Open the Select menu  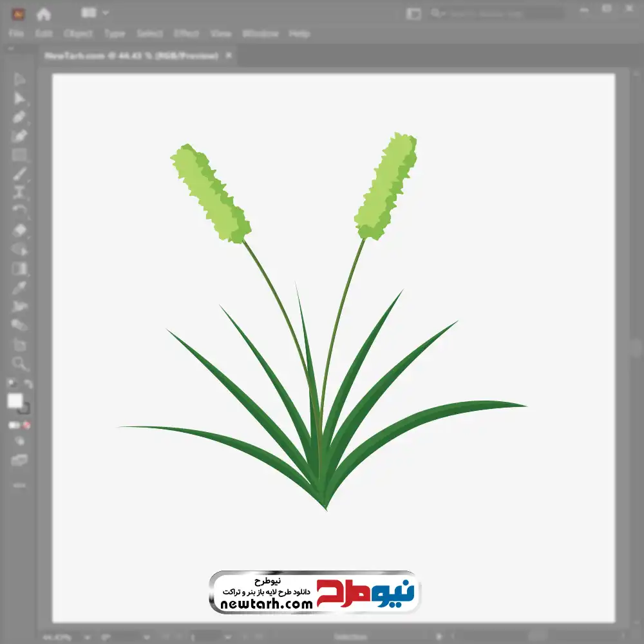(x=149, y=33)
